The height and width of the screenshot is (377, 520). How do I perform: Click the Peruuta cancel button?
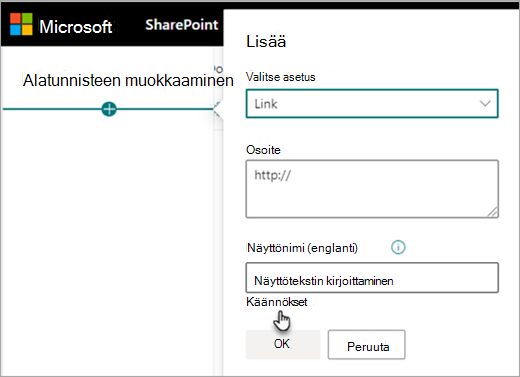pyautogui.click(x=367, y=345)
